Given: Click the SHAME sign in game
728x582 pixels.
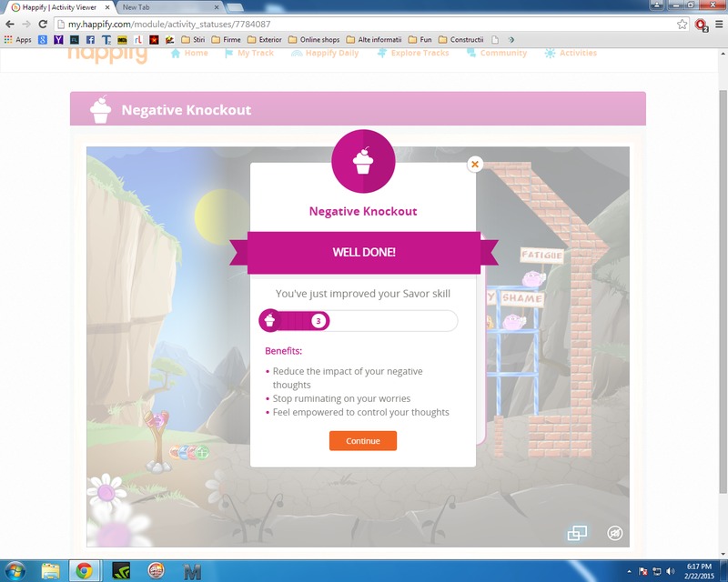Looking at the screenshot, I should 521,298.
